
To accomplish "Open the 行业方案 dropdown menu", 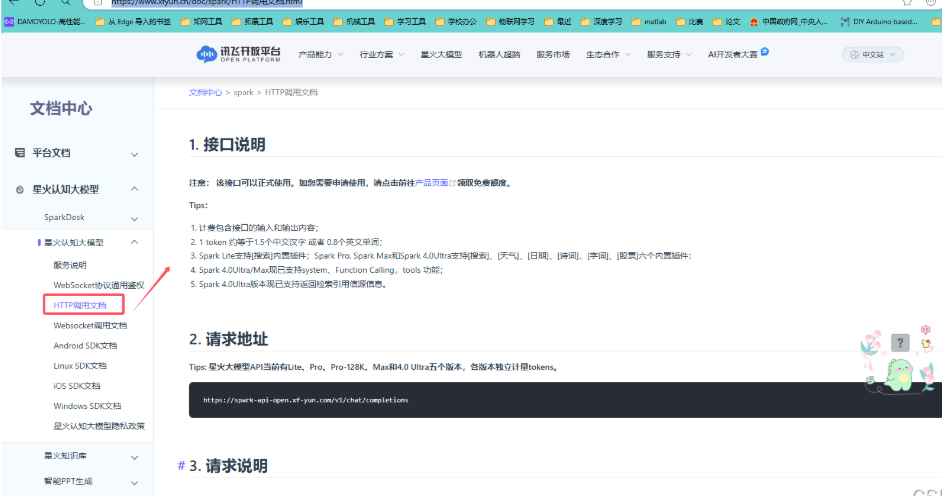I will [x=382, y=55].
